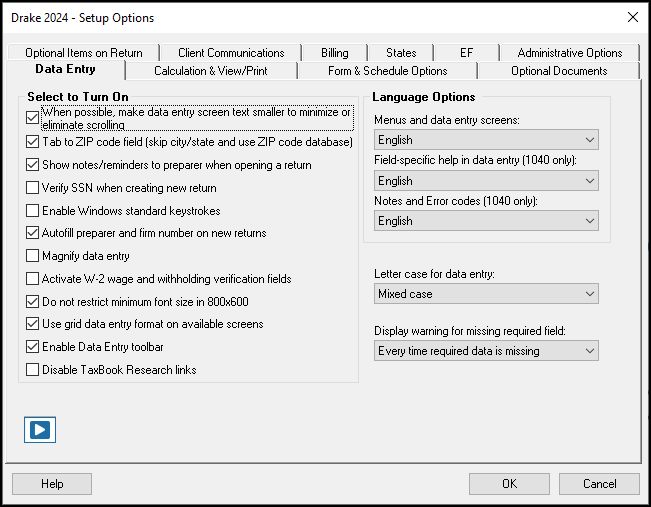Image resolution: width=651 pixels, height=507 pixels.
Task: Open Letter case for data entry dropdown
Action: 486,294
